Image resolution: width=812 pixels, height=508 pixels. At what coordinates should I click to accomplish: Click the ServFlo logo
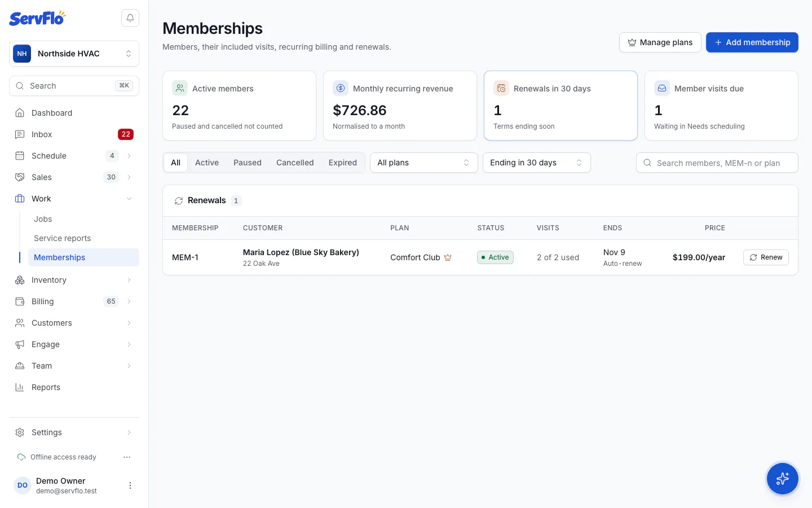pos(38,18)
